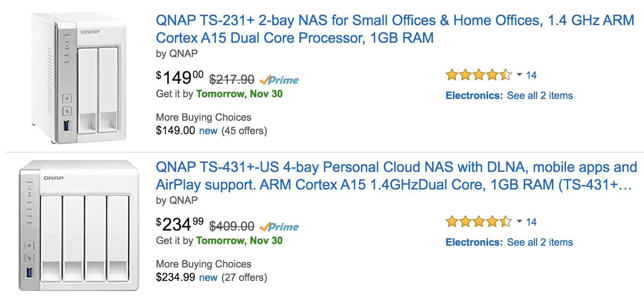Screen dimensions: 644x296
Task: Click the star rating of the TS-231+ NAS
Action: tap(478, 75)
